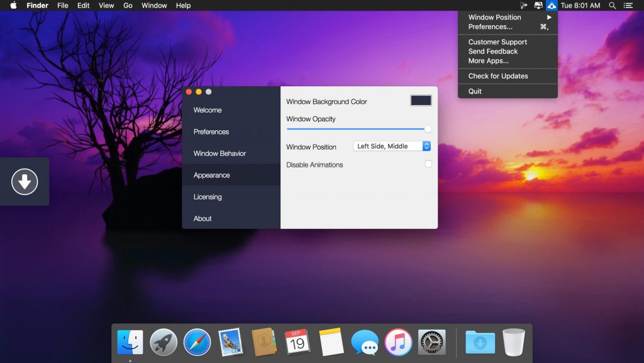Choose Quit from the status menu
The height and width of the screenshot is (363, 644).
(x=475, y=91)
